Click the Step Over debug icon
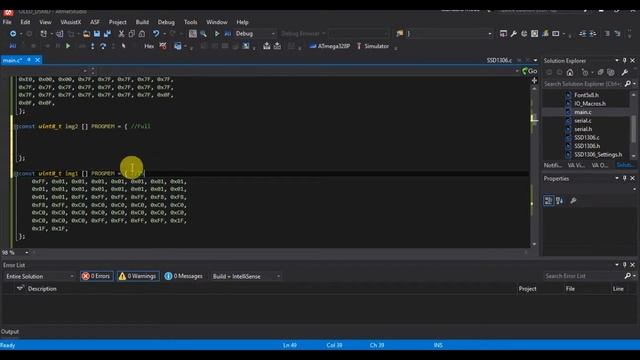Screen dimensions: 640x360 point(103,46)
